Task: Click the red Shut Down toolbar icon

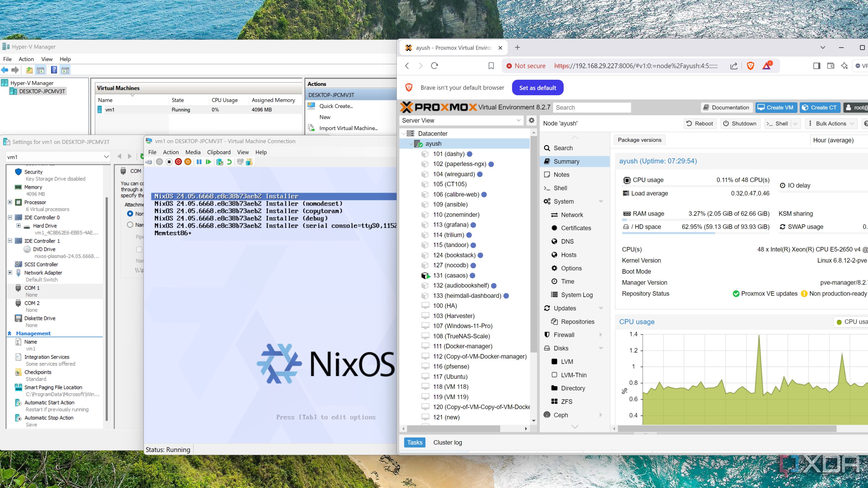Action: click(179, 162)
